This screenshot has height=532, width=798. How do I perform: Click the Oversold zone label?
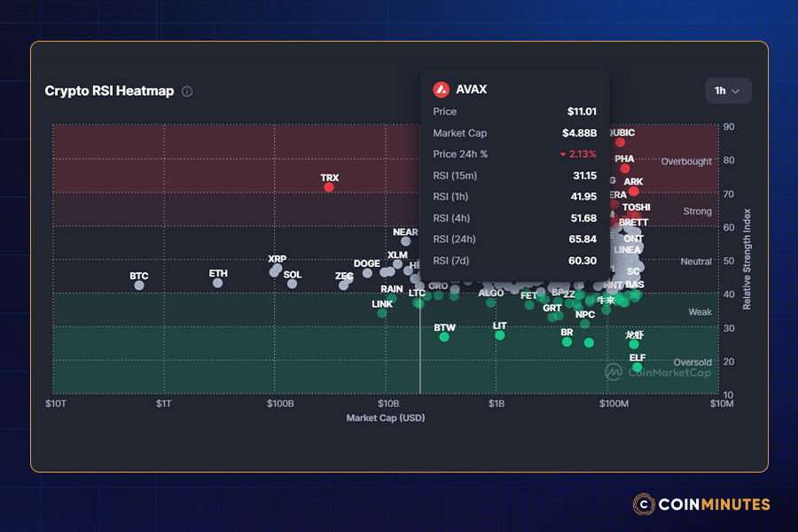pyautogui.click(x=692, y=363)
